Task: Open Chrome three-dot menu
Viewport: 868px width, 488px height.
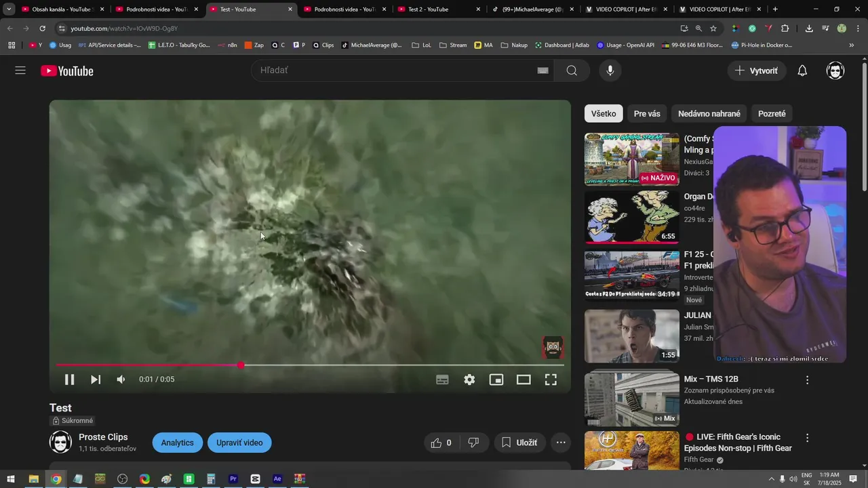Action: [857, 28]
